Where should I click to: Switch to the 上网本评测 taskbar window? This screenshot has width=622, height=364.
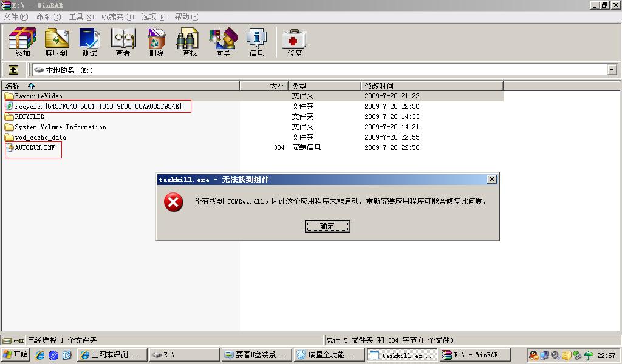[112, 355]
